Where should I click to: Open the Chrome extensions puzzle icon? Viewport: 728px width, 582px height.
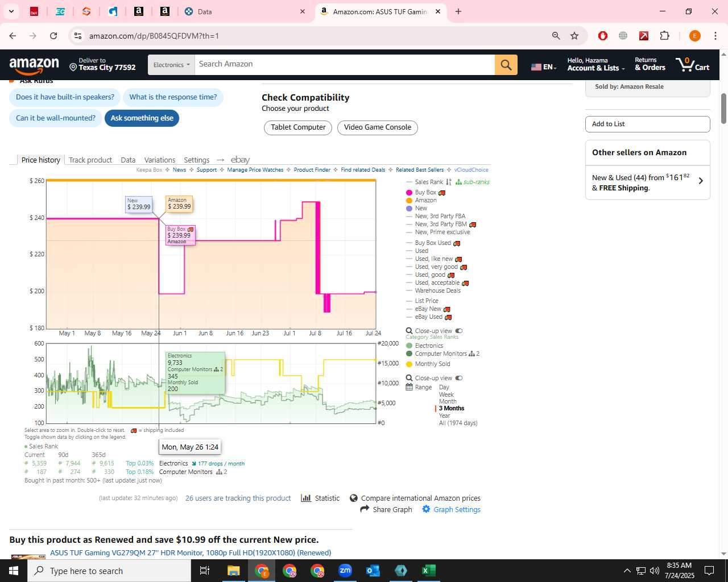[x=664, y=36]
